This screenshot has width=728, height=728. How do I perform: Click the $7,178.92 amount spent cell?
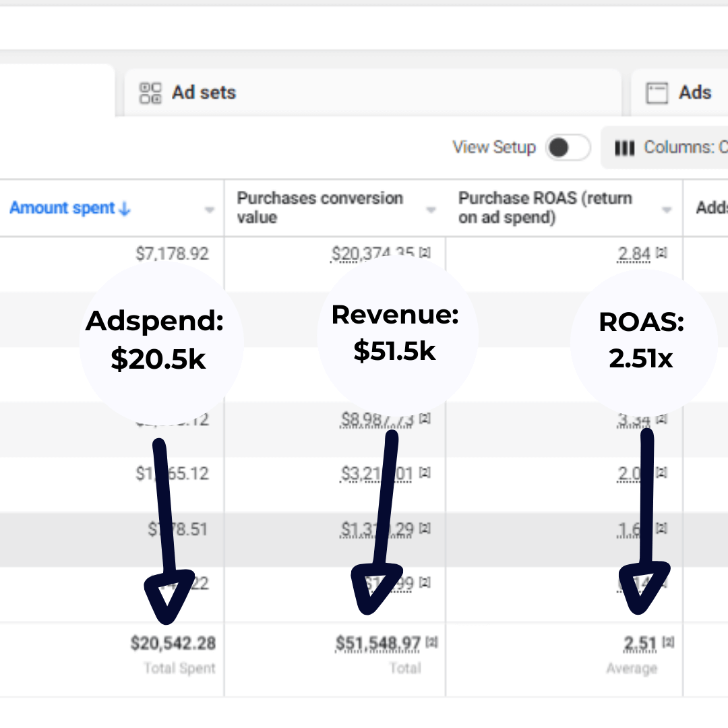click(x=172, y=254)
